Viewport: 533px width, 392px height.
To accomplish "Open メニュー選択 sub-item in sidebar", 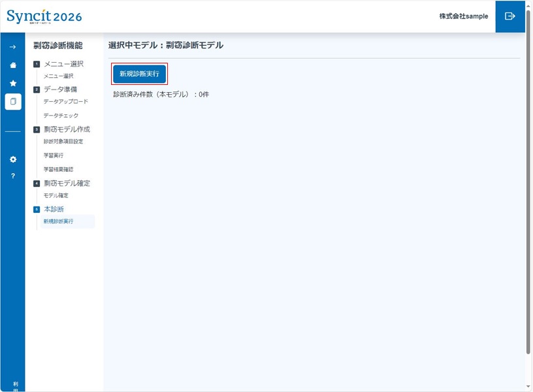I will click(58, 76).
